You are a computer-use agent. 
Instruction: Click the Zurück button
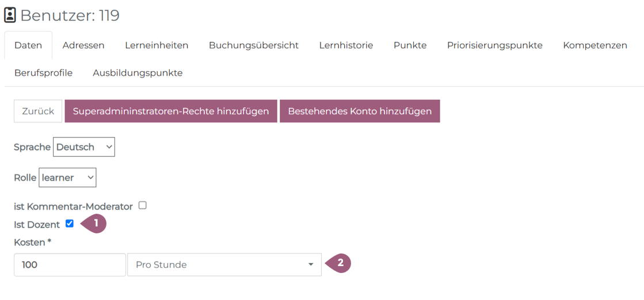[x=38, y=111]
